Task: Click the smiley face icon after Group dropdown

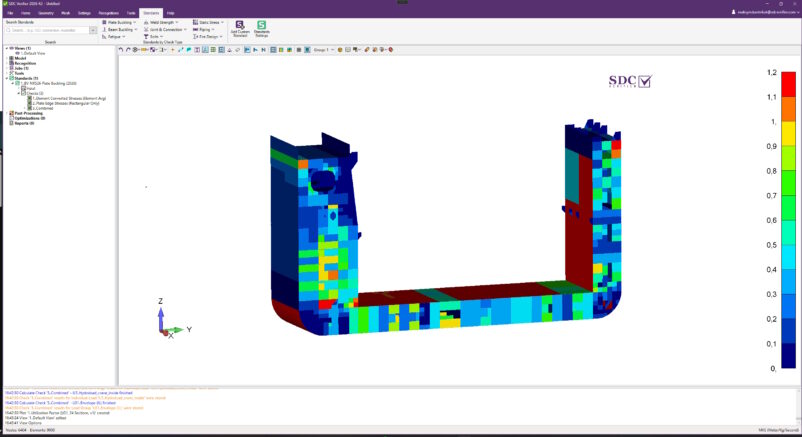Action: tap(340, 50)
